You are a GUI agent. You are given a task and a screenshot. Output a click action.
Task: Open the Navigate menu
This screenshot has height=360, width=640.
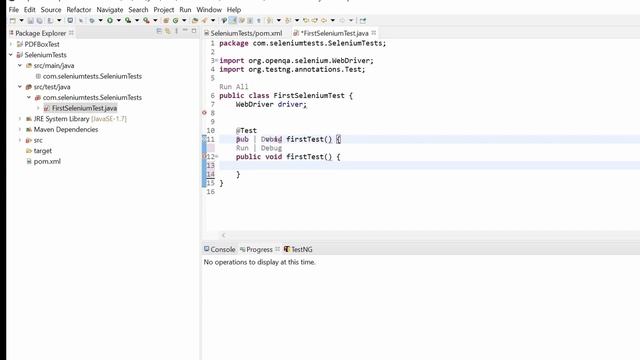coord(110,9)
